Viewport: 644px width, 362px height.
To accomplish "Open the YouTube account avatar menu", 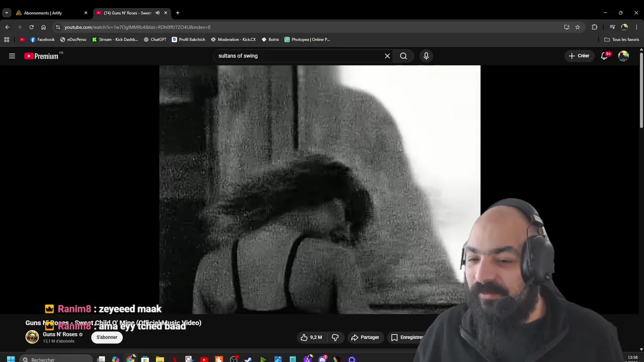I will tap(623, 56).
